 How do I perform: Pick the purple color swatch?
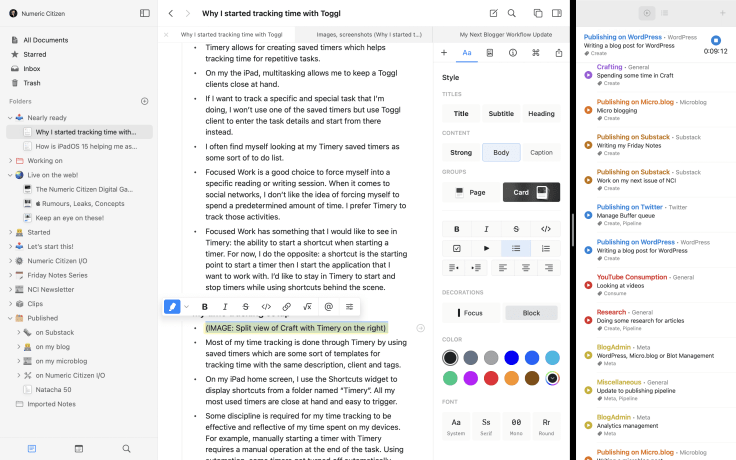pos(470,378)
